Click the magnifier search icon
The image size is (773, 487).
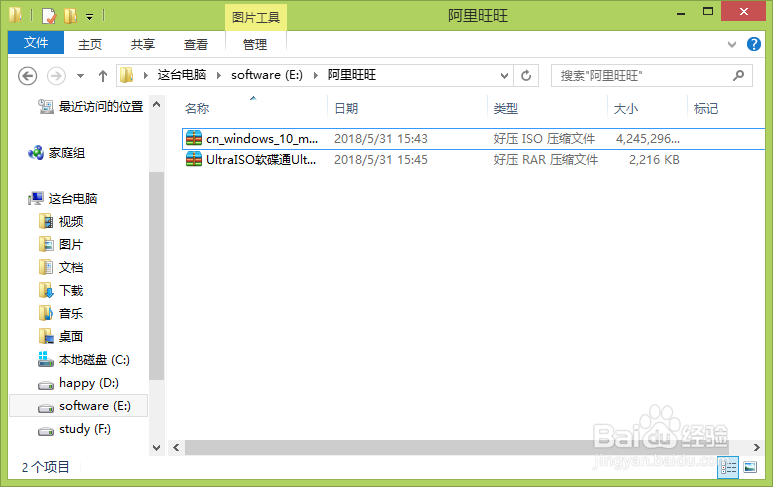click(738, 75)
